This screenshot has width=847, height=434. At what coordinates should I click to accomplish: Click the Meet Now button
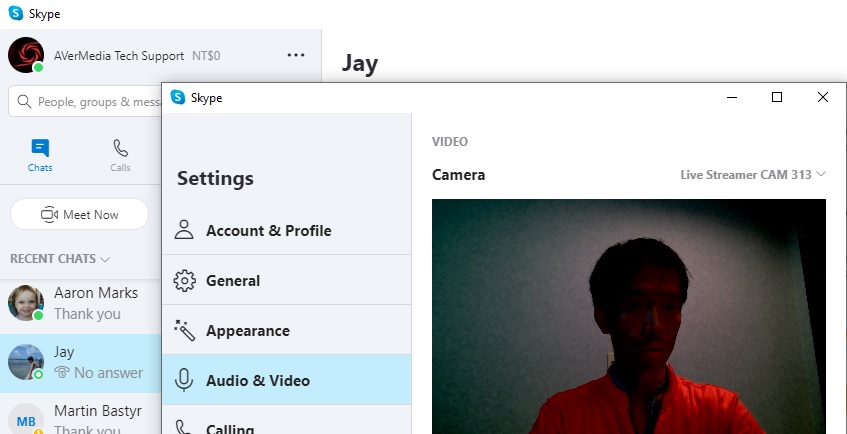click(x=79, y=215)
